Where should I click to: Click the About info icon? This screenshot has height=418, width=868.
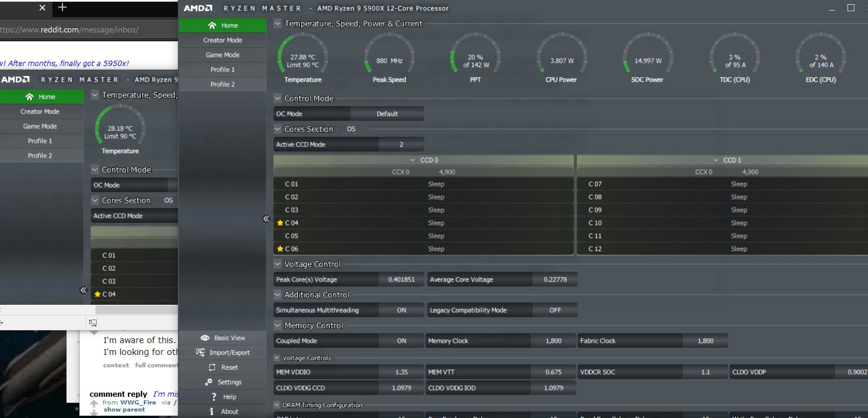(212, 412)
